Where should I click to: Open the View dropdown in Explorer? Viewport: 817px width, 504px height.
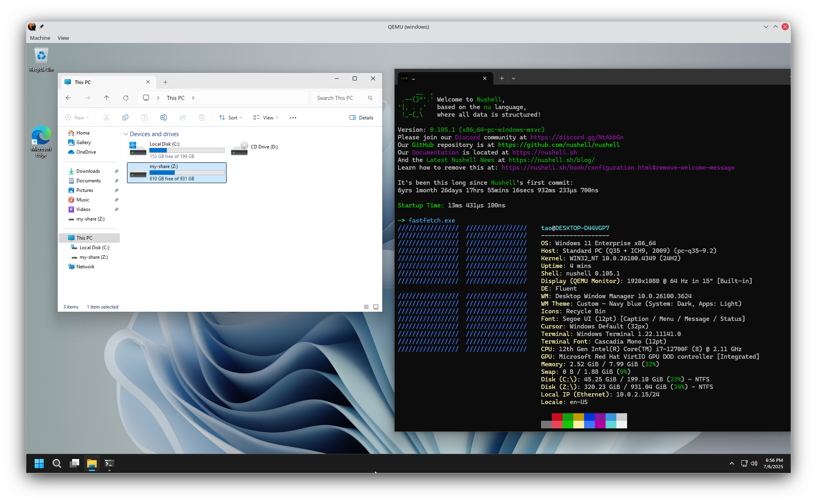[x=266, y=117]
